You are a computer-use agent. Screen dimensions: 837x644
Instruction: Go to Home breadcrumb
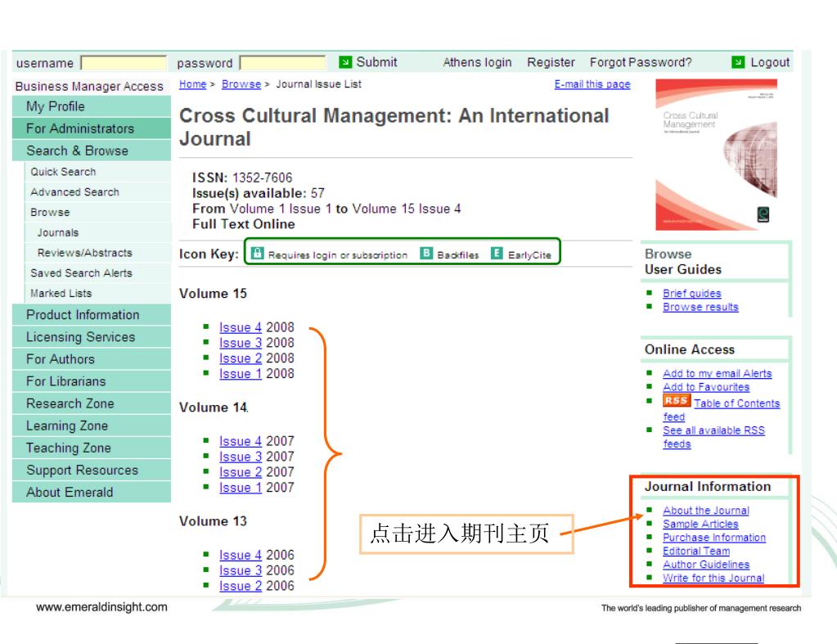(x=193, y=84)
